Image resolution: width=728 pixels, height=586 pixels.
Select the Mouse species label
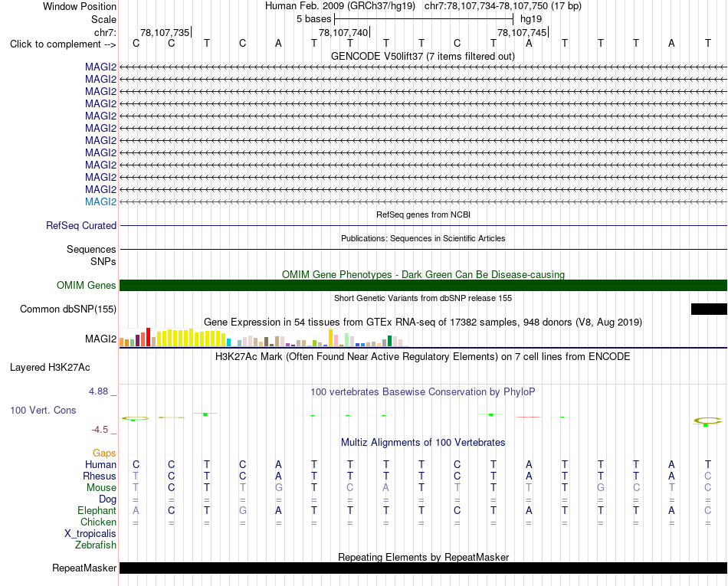tap(102, 488)
